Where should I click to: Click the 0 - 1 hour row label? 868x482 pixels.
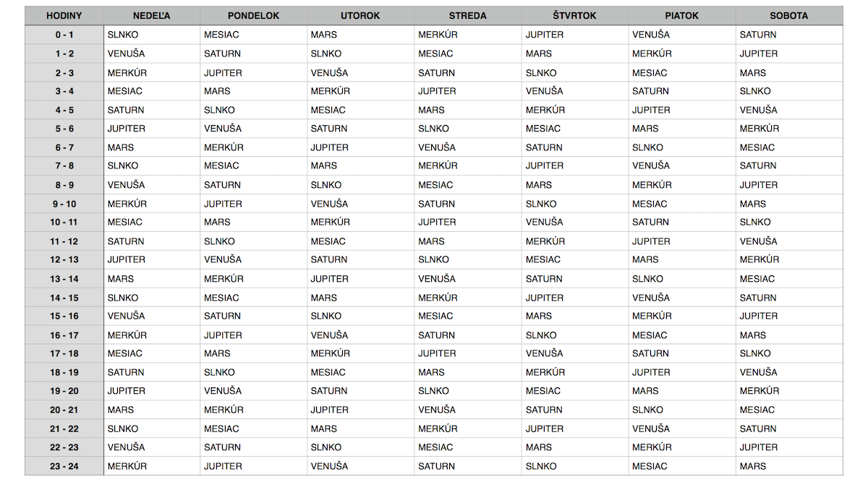[64, 35]
